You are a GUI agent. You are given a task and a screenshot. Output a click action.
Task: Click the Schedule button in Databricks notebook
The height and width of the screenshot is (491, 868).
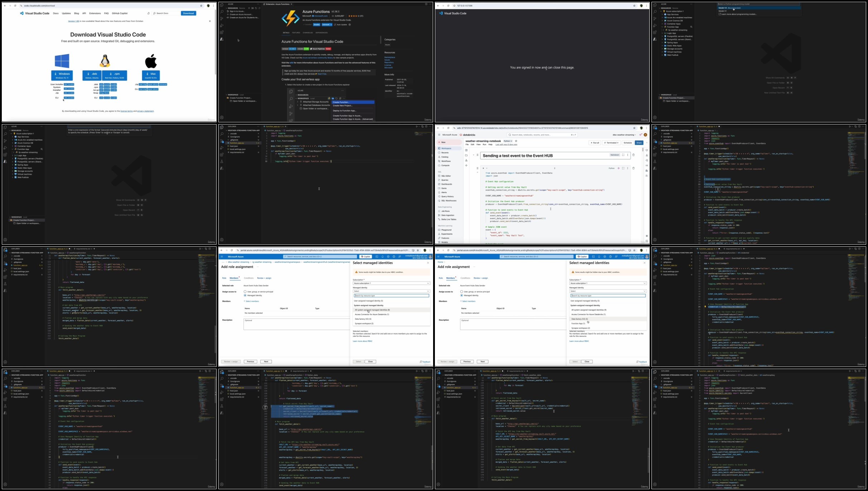tap(627, 143)
